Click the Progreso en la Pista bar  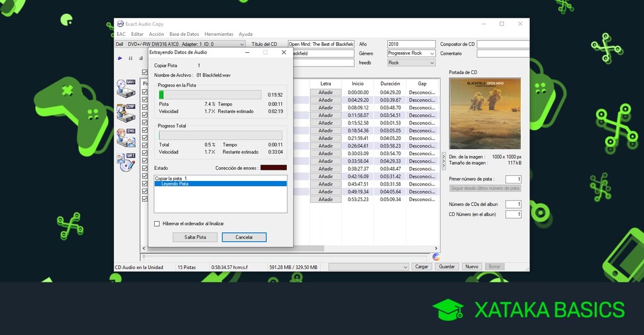(210, 94)
